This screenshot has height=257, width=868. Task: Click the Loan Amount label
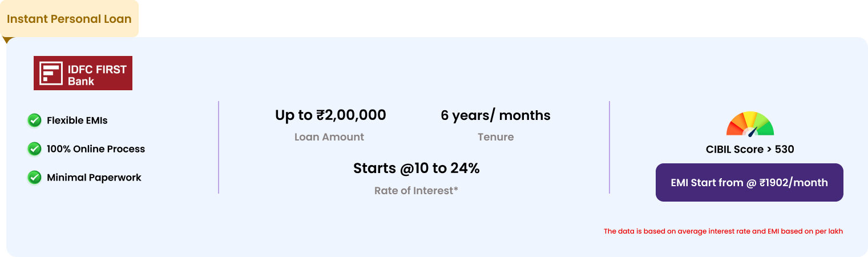pos(329,137)
